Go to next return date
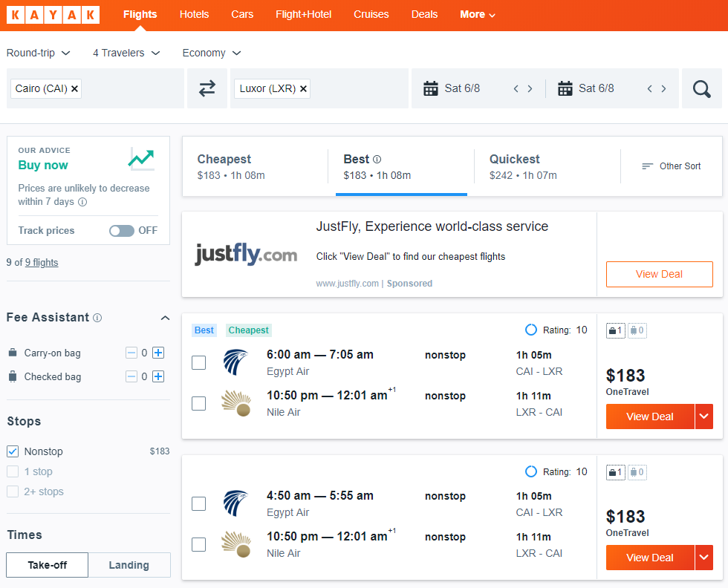This screenshot has height=588, width=728. pyautogui.click(x=663, y=88)
